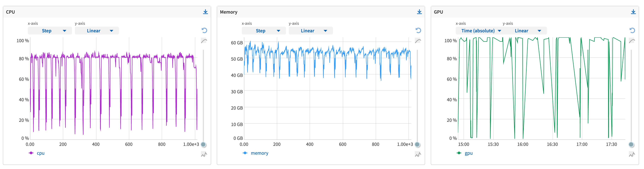This screenshot has height=169, width=644.
Task: Click the 60 GB label on Memory chart
Action: pyautogui.click(x=237, y=43)
